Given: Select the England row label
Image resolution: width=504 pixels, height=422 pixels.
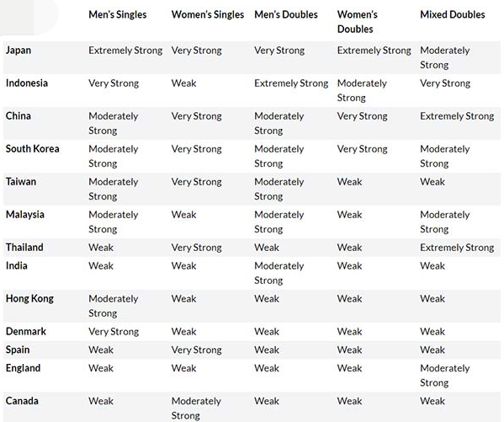Looking at the screenshot, I should click(24, 368).
